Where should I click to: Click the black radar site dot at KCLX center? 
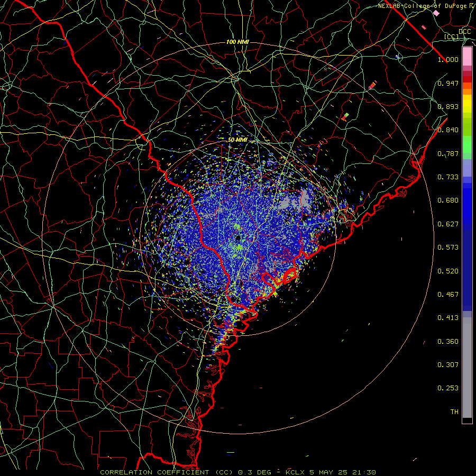click(238, 237)
